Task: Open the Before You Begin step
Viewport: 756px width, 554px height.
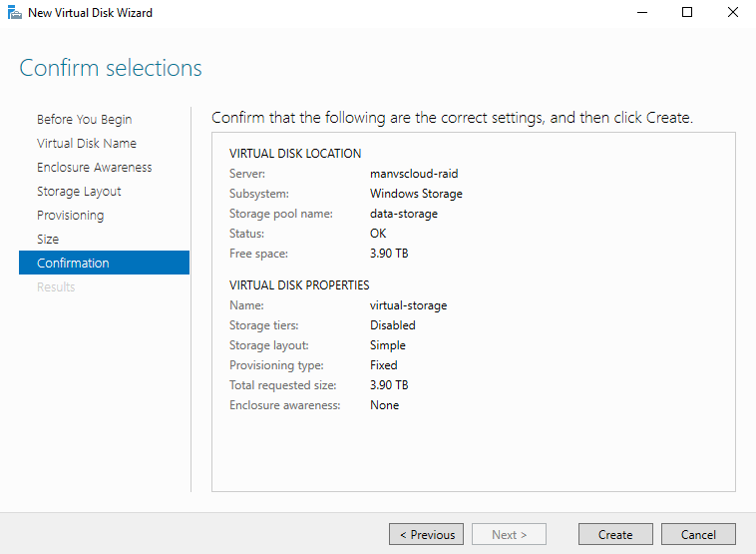Action: click(85, 119)
